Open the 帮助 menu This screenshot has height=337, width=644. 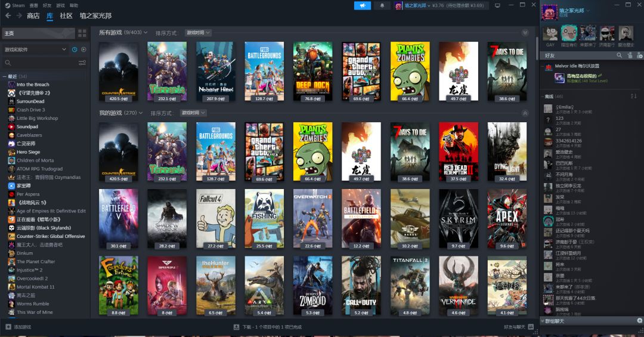(x=73, y=5)
